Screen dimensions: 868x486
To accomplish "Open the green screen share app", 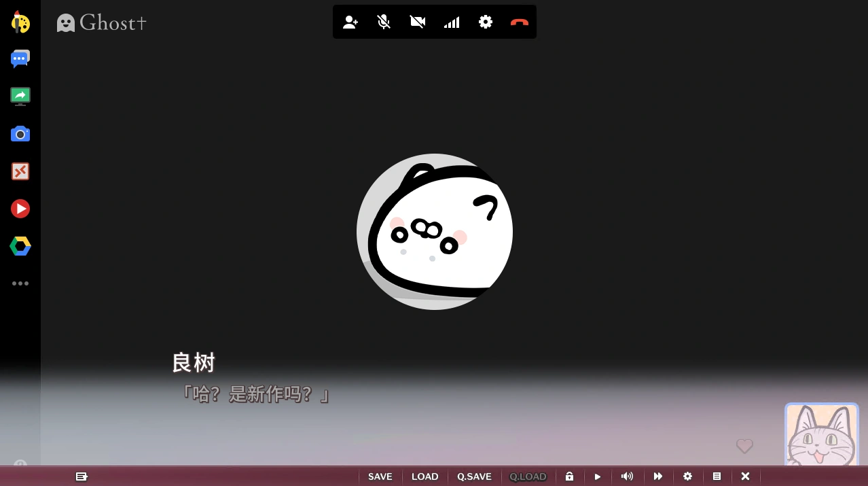I will pyautogui.click(x=20, y=97).
